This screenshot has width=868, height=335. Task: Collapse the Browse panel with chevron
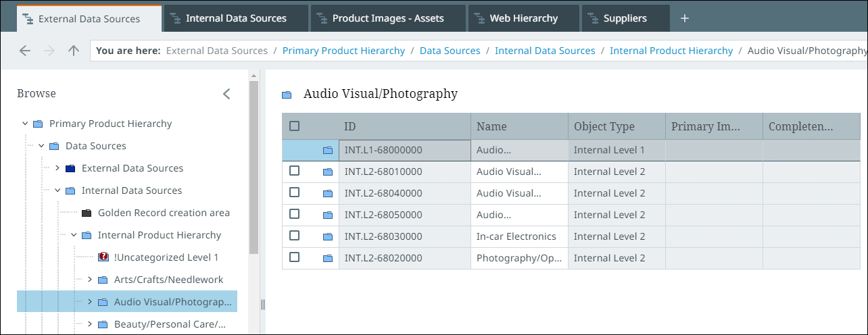(x=226, y=94)
